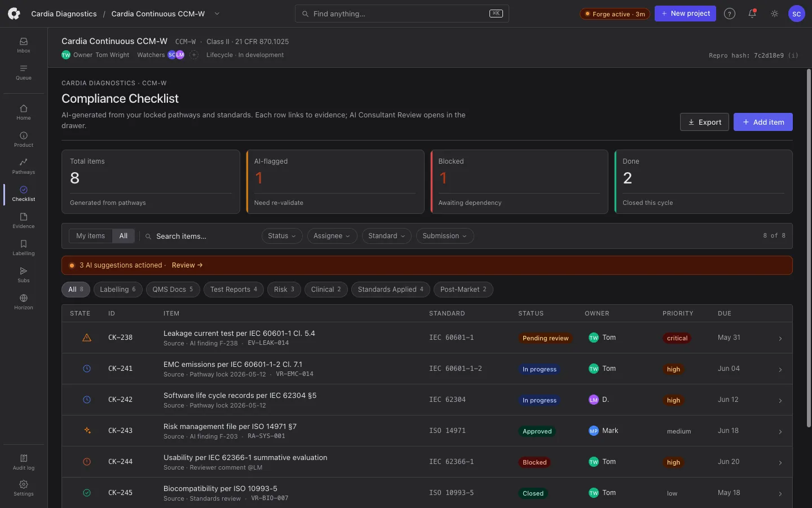Switch filter to My items
This screenshot has height=508, width=812.
pos(91,236)
